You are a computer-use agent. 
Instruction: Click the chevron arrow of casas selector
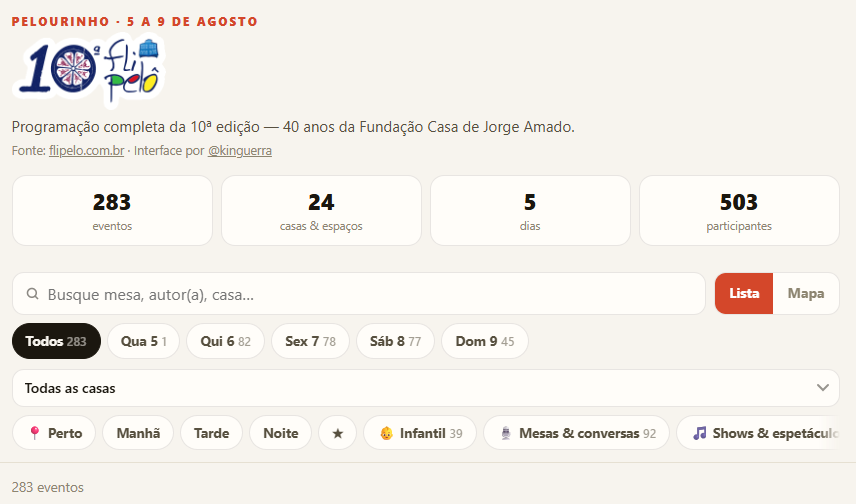pyautogui.click(x=823, y=388)
